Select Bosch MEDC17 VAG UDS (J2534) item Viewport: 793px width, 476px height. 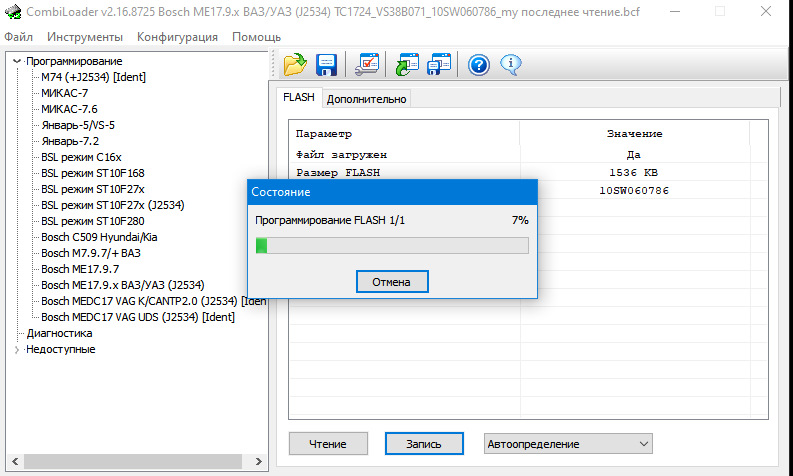coord(138,317)
